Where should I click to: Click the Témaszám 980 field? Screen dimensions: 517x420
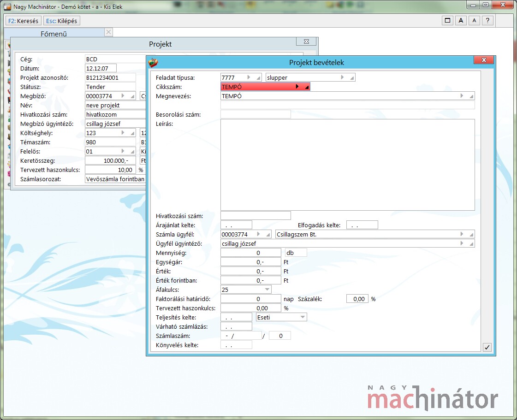(110, 142)
